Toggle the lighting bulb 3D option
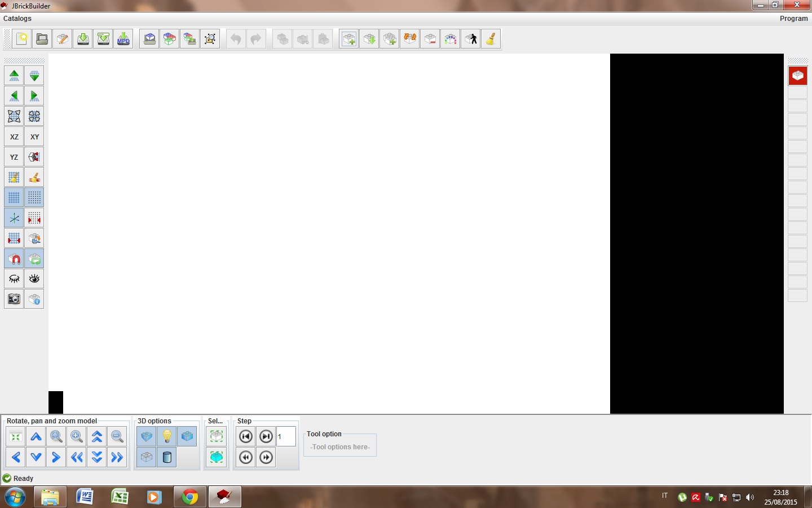Viewport: 812px width, 508px height. (167, 437)
